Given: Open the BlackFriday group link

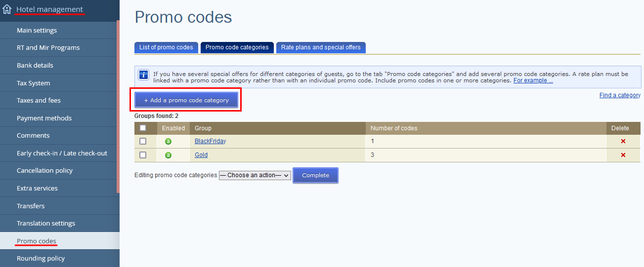Looking at the screenshot, I should pos(210,141).
